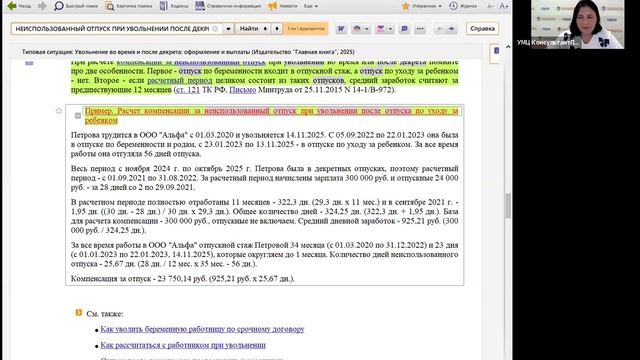Increase font size with A+ button

click(504, 6)
